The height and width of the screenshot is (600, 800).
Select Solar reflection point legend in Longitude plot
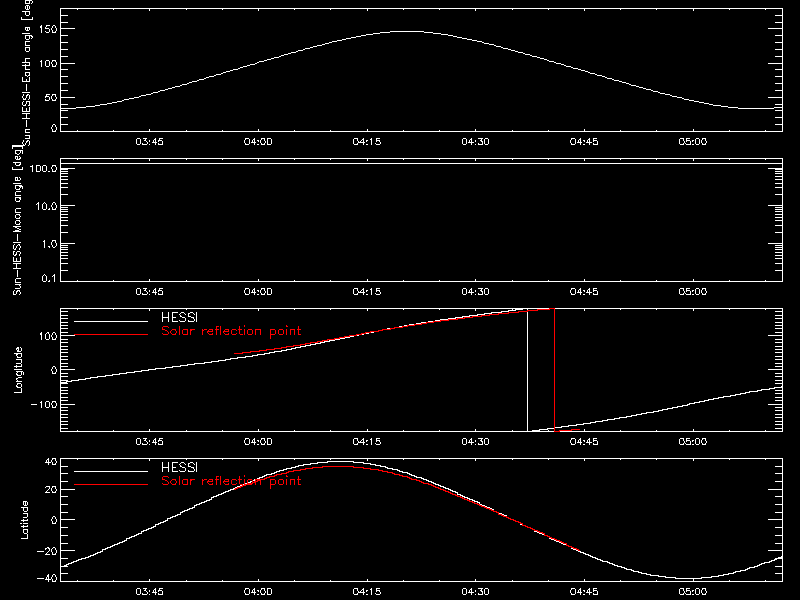(231, 331)
